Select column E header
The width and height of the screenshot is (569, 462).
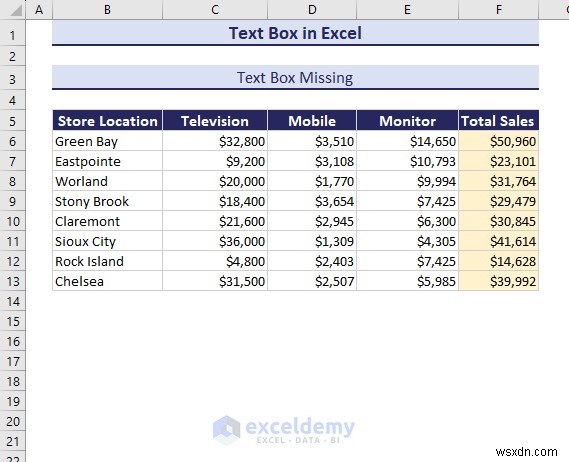(408, 10)
